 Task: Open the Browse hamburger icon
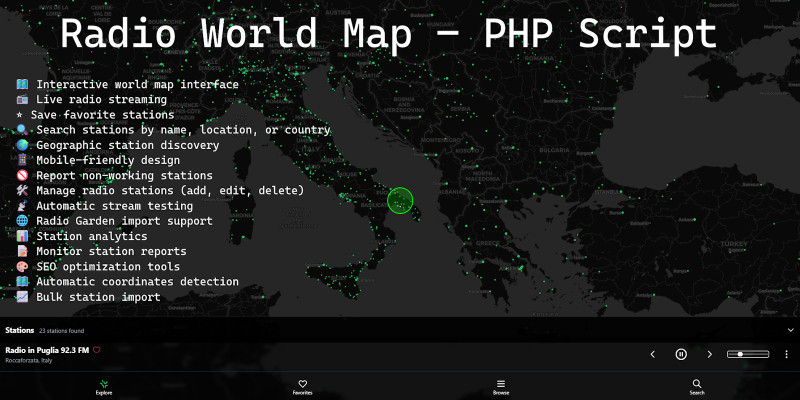pyautogui.click(x=501, y=384)
